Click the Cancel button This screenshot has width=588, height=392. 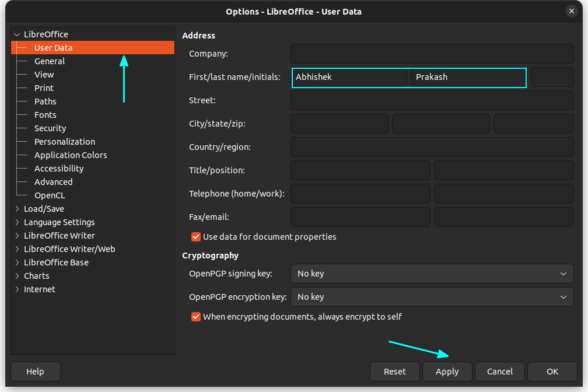pos(500,372)
